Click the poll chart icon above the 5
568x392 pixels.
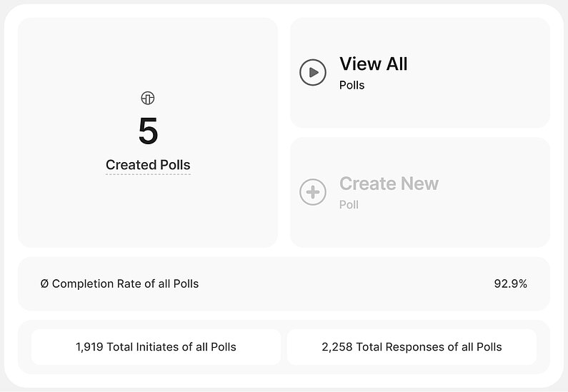[x=148, y=99]
